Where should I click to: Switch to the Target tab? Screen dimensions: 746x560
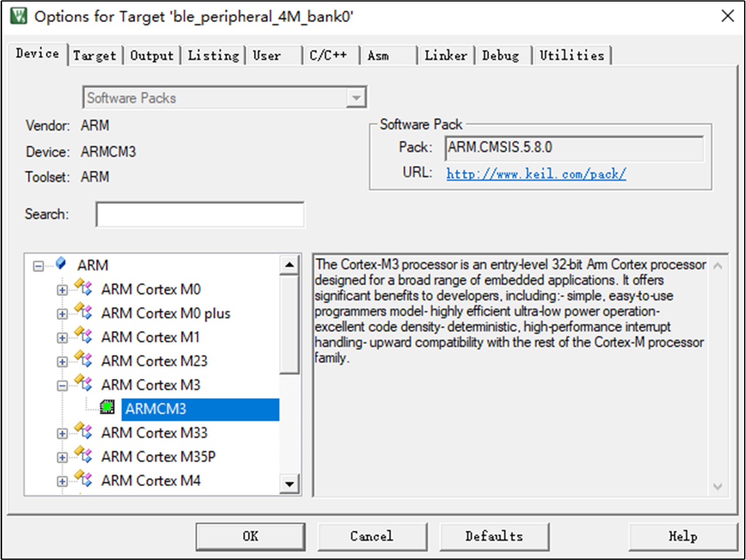[94, 55]
